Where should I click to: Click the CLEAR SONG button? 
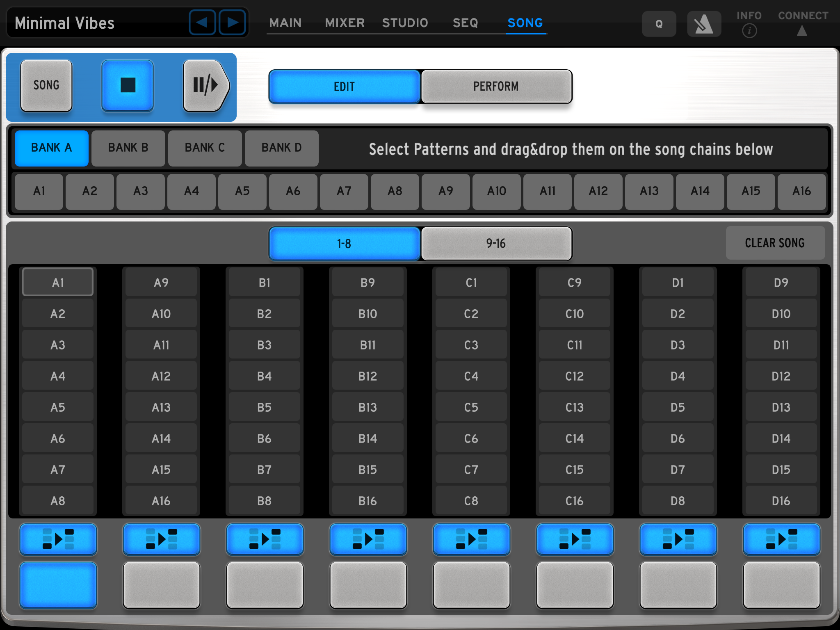[775, 243]
